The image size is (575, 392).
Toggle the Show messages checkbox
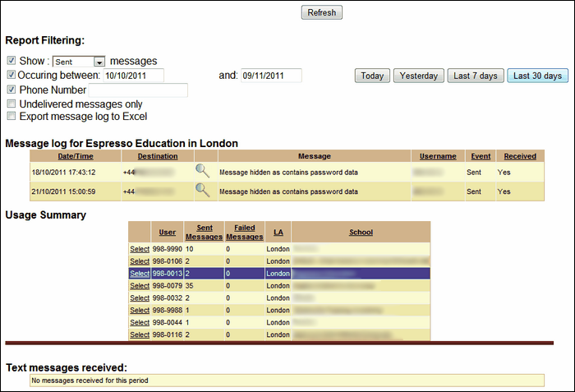click(11, 60)
